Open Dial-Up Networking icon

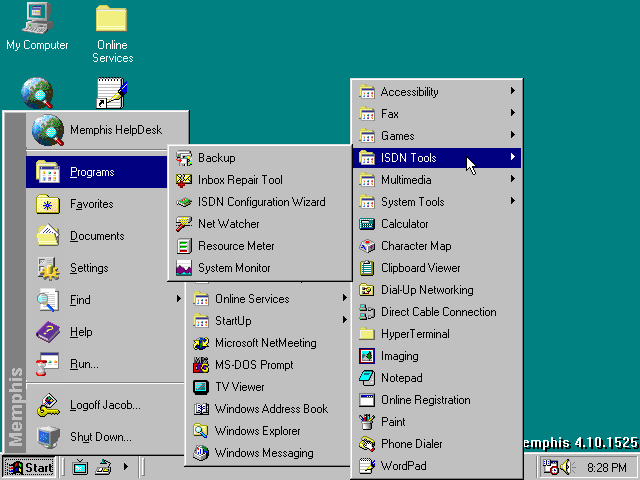[x=367, y=290]
